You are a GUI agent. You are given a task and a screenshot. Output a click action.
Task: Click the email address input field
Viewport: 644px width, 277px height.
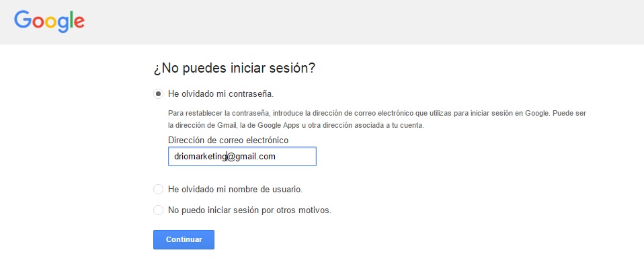242,157
